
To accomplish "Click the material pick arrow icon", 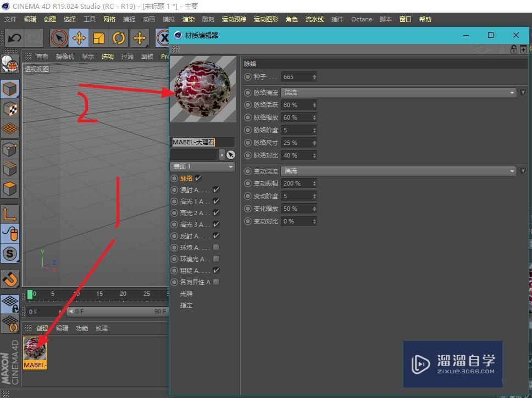I will pyautogui.click(x=231, y=155).
